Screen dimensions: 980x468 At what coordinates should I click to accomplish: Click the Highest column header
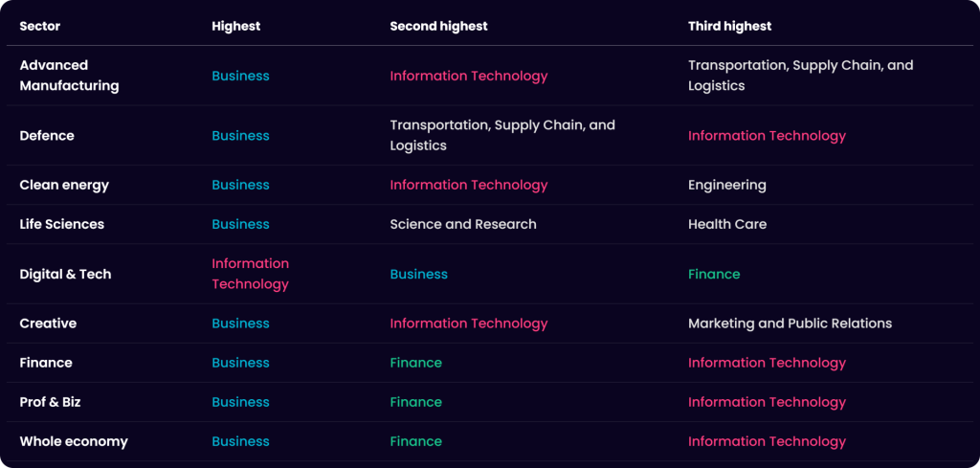tap(236, 26)
